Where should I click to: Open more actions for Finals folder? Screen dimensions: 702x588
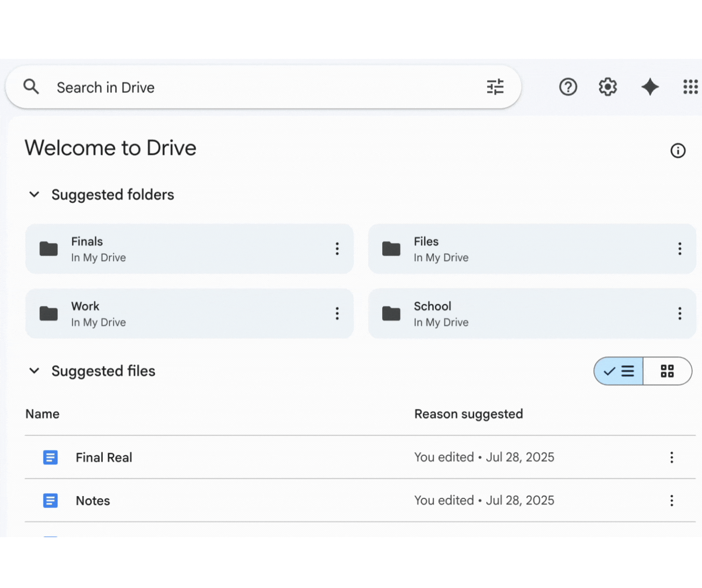pos(337,249)
